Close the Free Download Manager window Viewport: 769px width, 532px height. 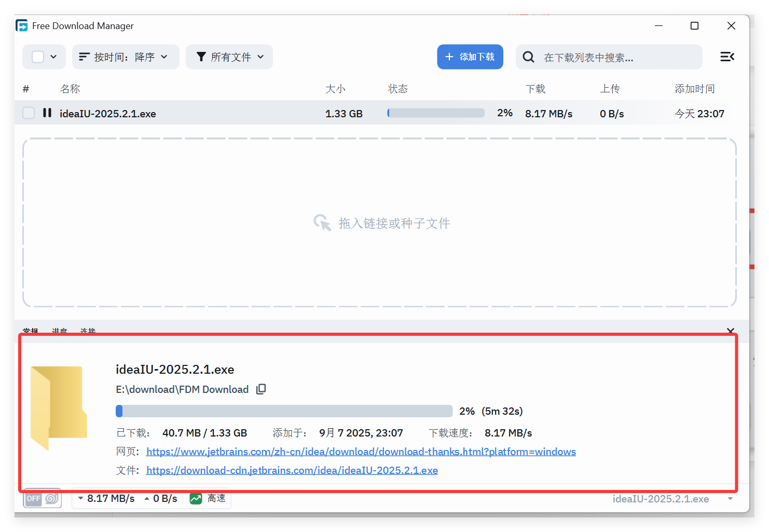click(731, 25)
